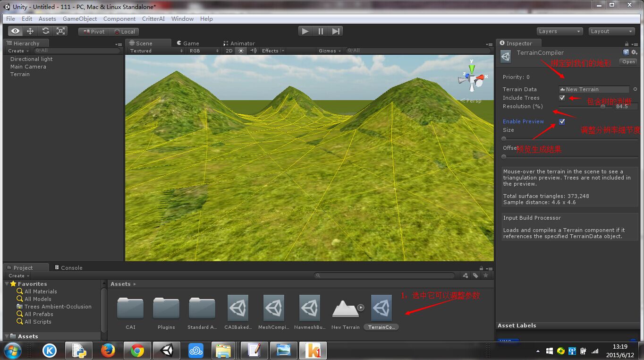Open the Layers dropdown
This screenshot has height=360, width=644.
click(559, 31)
